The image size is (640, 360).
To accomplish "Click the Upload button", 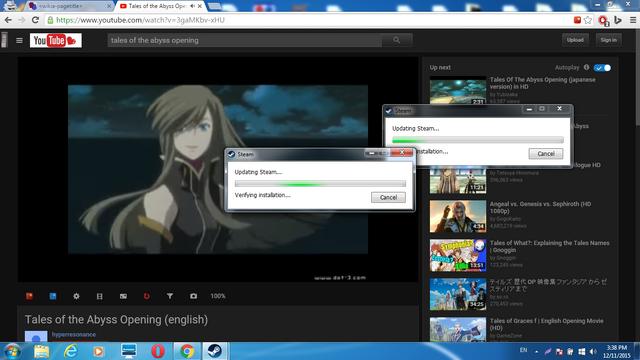I will [575, 40].
